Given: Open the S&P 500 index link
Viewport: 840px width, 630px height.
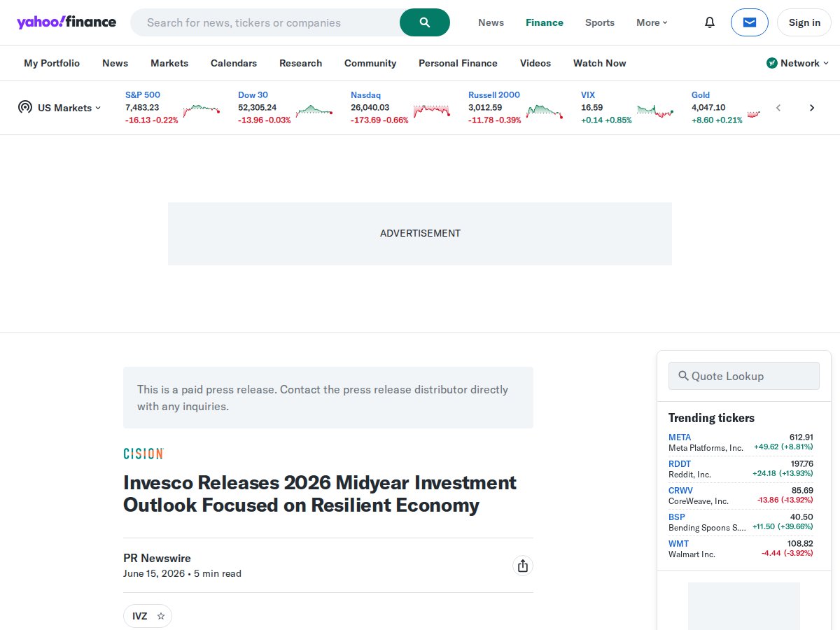Looking at the screenshot, I should tap(143, 94).
